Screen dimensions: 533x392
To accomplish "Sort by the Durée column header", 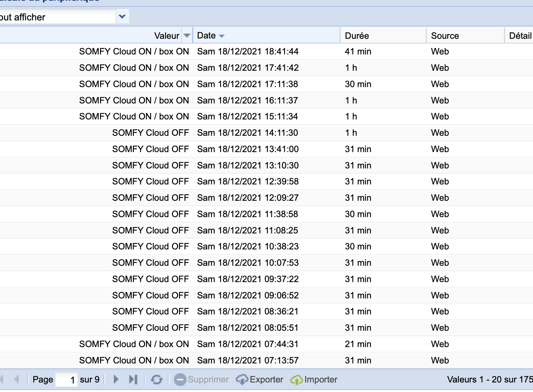I will [383, 35].
